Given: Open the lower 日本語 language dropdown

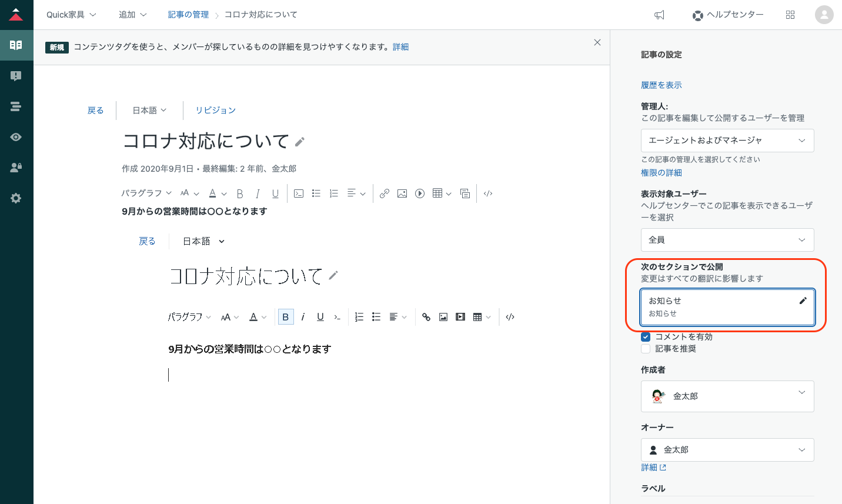Looking at the screenshot, I should point(204,241).
